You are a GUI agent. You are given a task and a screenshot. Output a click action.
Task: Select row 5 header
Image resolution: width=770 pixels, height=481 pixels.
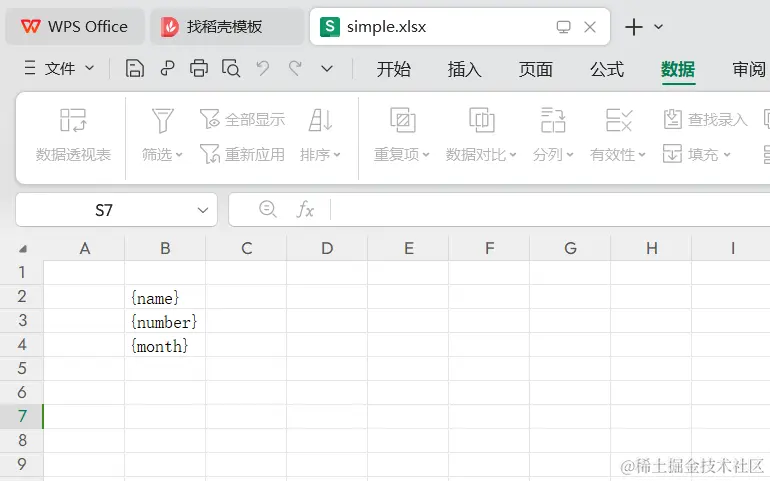pos(22,368)
